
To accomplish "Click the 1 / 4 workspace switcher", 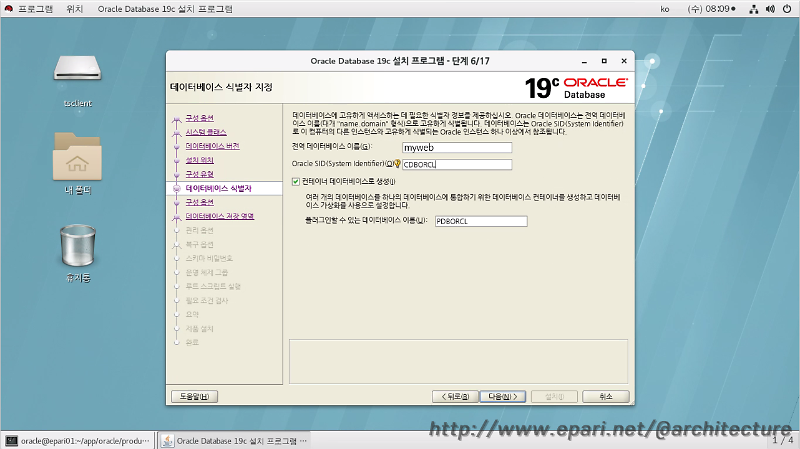I will (x=783, y=440).
